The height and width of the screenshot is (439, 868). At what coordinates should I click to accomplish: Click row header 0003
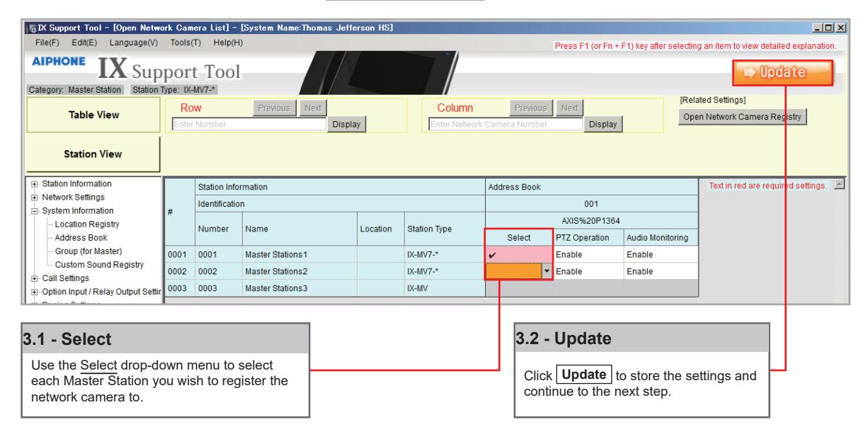tap(179, 290)
